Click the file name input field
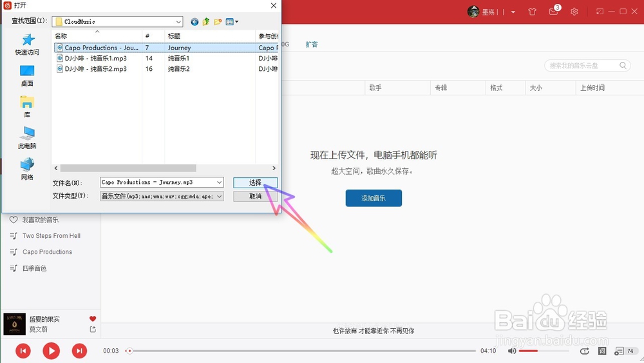Viewport: 644px width, 363px height. [x=158, y=182]
